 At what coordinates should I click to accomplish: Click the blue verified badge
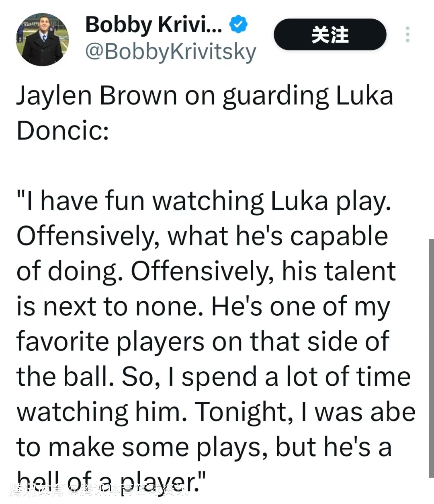click(238, 25)
